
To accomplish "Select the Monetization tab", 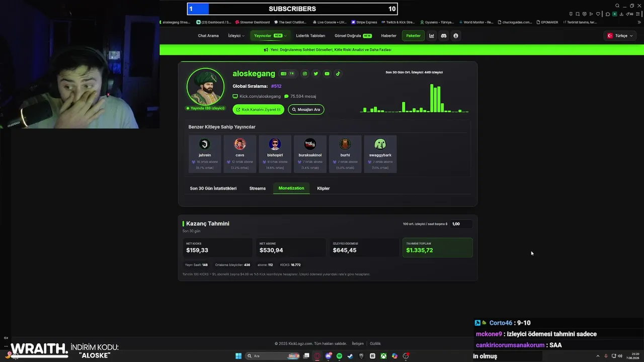I will click(x=291, y=188).
